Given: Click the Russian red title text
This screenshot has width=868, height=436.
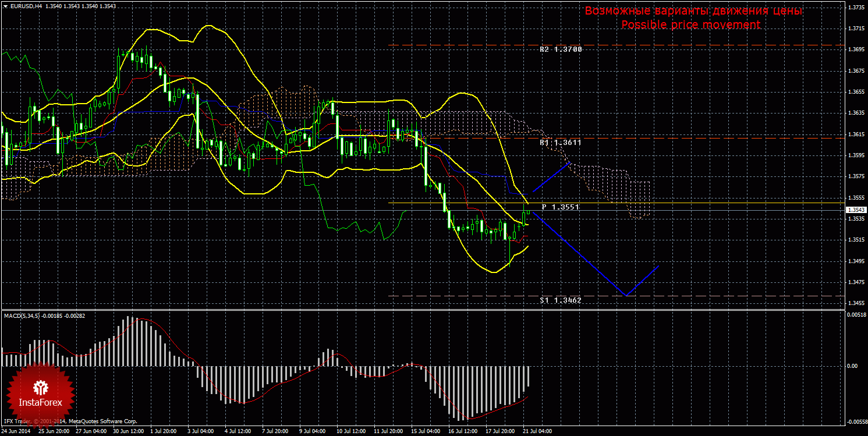Looking at the screenshot, I should tap(693, 11).
